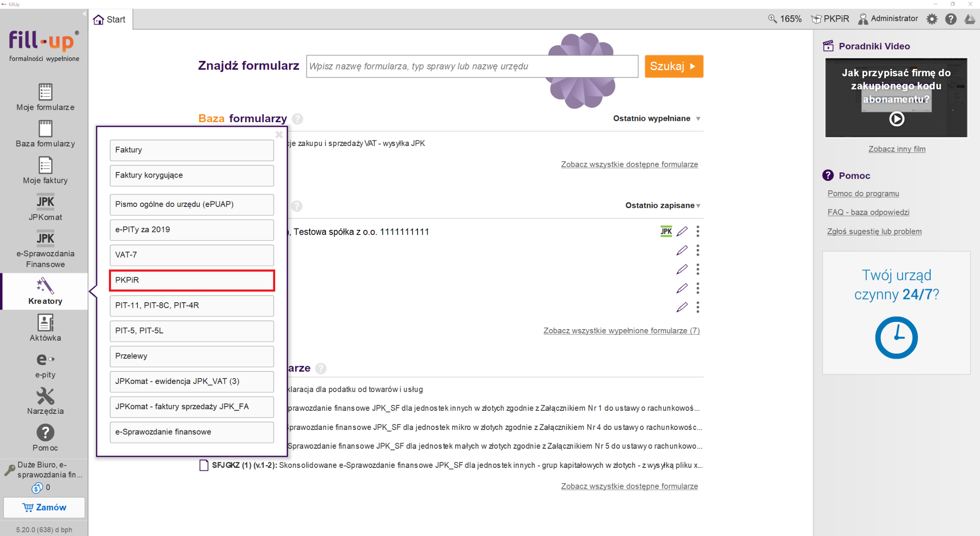Click the Twój urząd czynny 24/7 banner
Screen dimensions: 980x536
[x=896, y=313]
